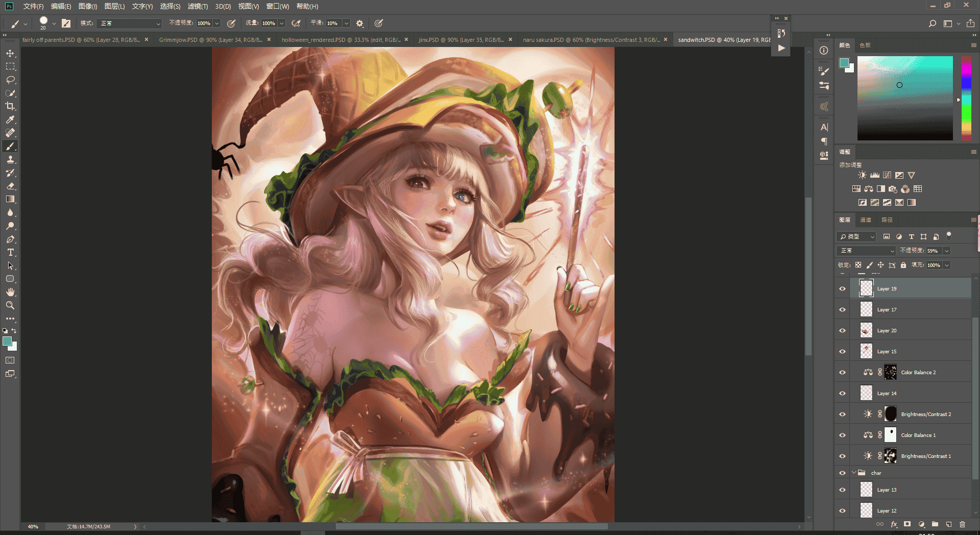Collapse the char layer group
This screenshot has height=535, width=980.
[x=854, y=473]
